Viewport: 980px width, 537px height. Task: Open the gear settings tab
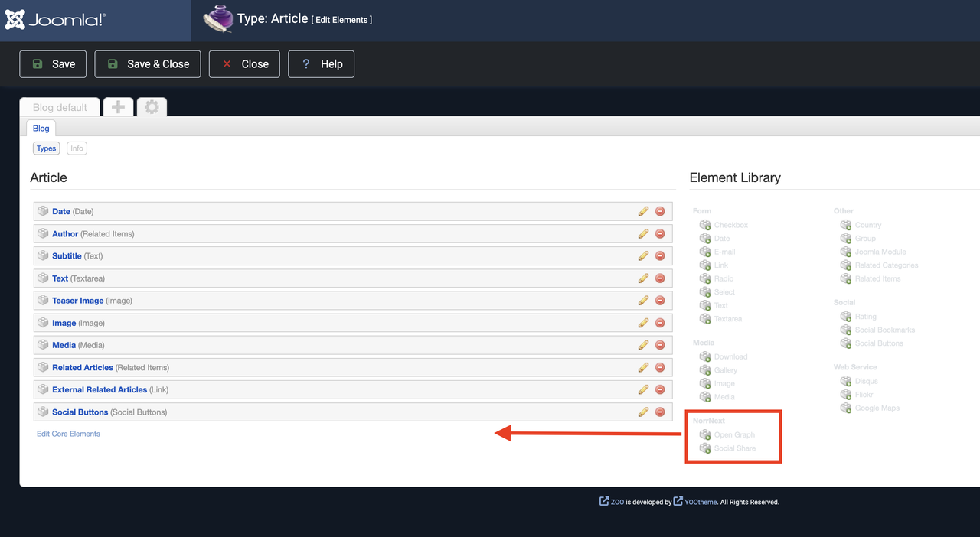tap(152, 107)
